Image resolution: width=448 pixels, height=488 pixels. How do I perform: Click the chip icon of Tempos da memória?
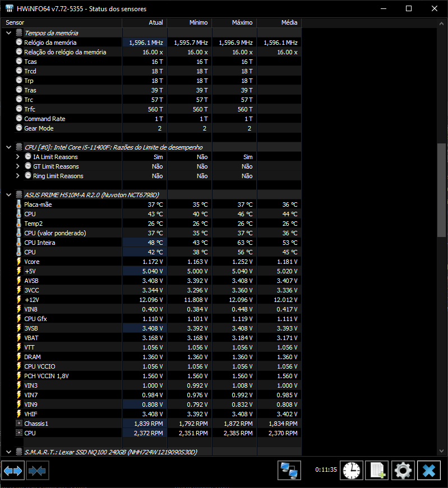point(19,32)
